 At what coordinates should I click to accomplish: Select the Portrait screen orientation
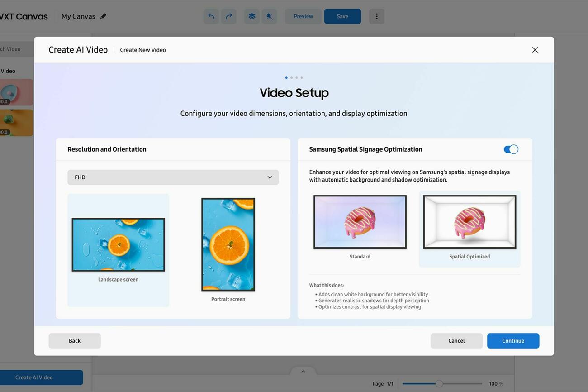point(228,244)
